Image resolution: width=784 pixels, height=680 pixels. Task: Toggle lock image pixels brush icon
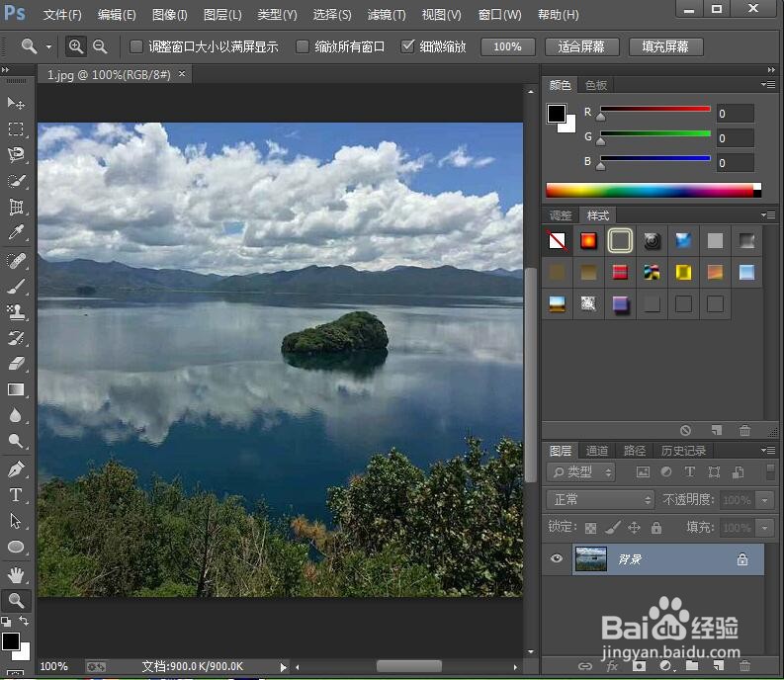613,528
